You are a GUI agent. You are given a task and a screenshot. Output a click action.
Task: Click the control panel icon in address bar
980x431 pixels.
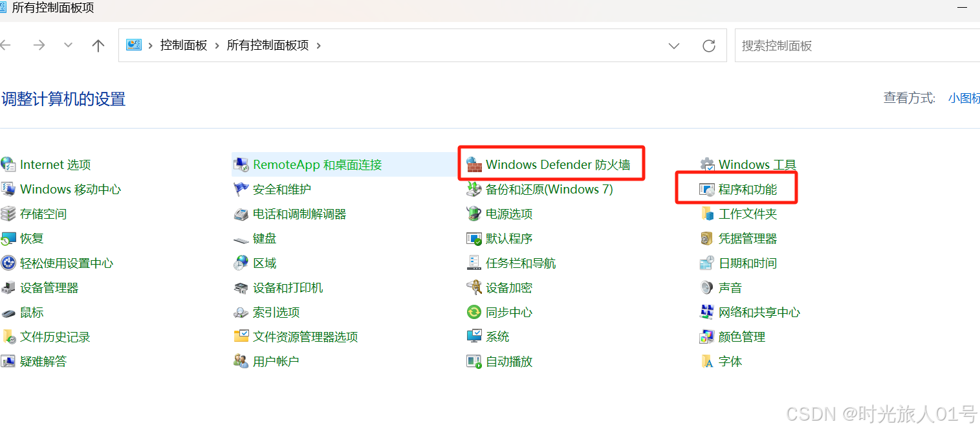point(134,45)
